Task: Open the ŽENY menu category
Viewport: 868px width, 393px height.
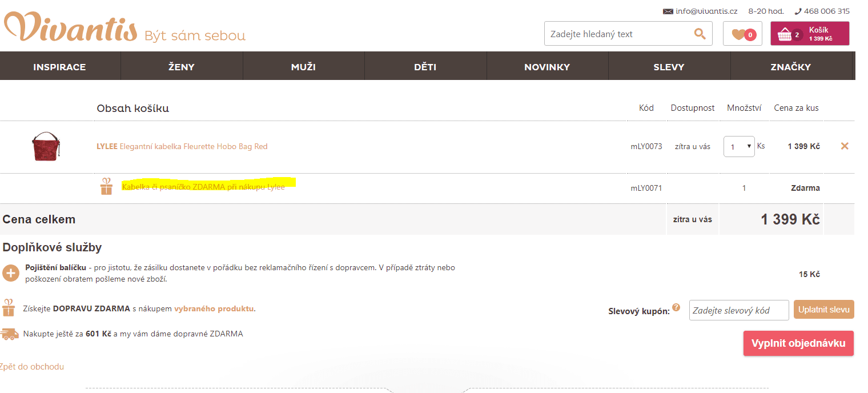Action: point(182,67)
